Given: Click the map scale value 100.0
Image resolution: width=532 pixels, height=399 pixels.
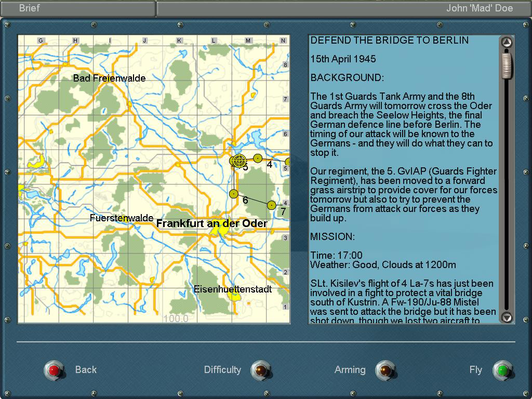Looking at the screenshot, I should click(x=176, y=318).
